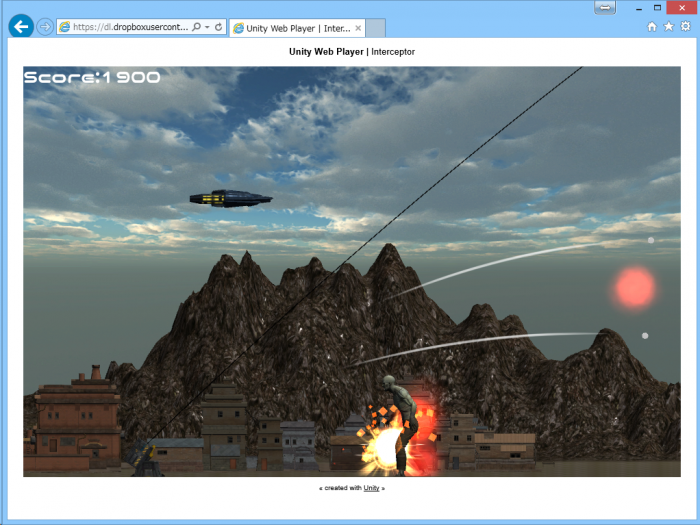
Task: Focus the dropboxusercontent URL address field
Action: pyautogui.click(x=130, y=27)
